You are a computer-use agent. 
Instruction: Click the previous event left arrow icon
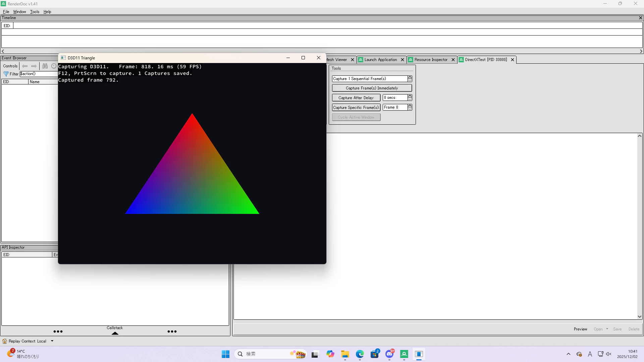tap(25, 66)
